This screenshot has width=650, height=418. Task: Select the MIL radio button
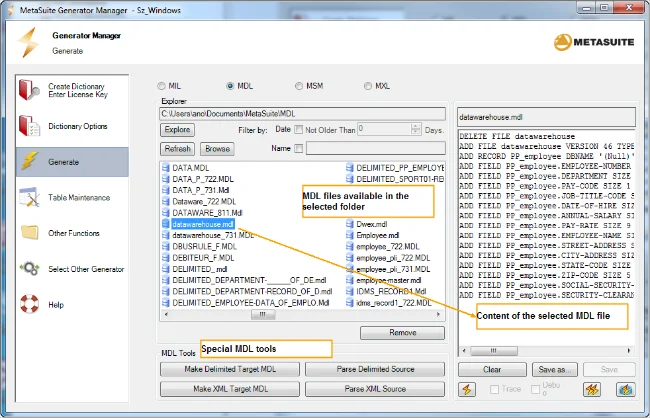pos(161,86)
